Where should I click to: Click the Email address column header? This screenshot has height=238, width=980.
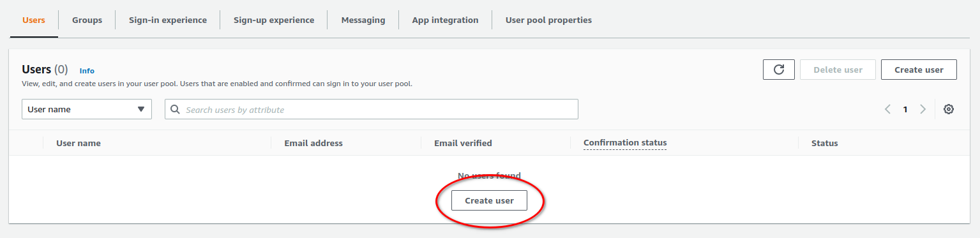click(x=313, y=143)
